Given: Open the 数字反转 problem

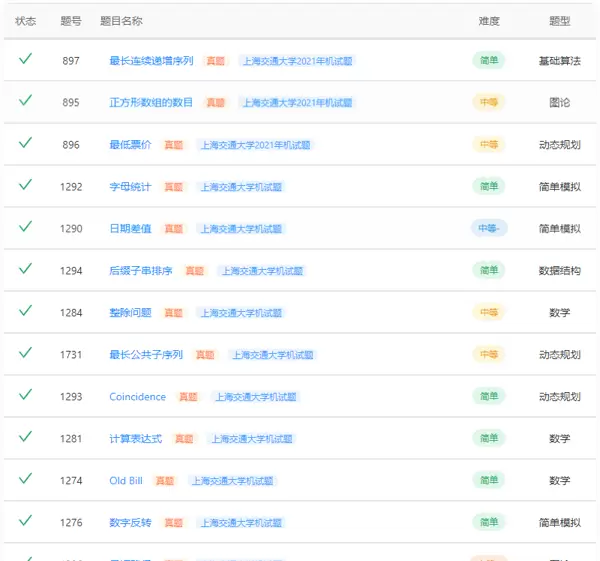Looking at the screenshot, I should (130, 523).
